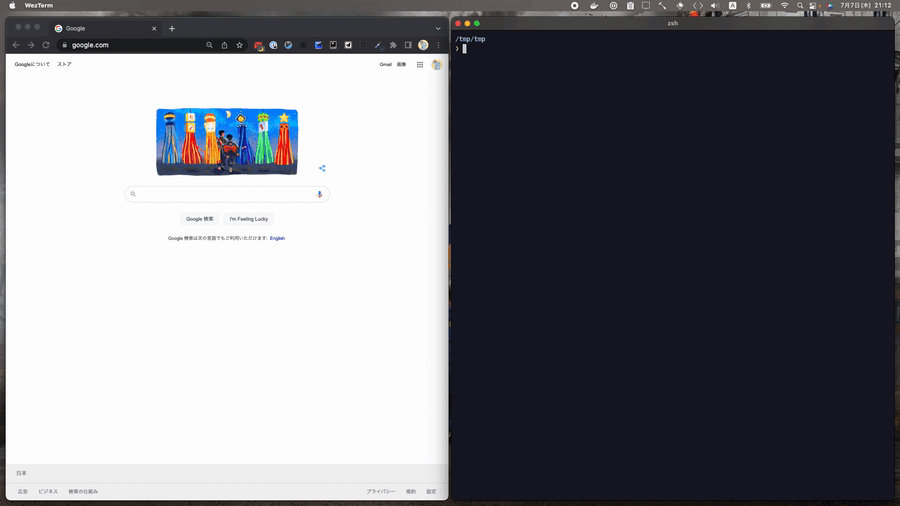Open Spotlight search in menu bar
The height and width of the screenshot is (506, 900).
pyautogui.click(x=800, y=5)
